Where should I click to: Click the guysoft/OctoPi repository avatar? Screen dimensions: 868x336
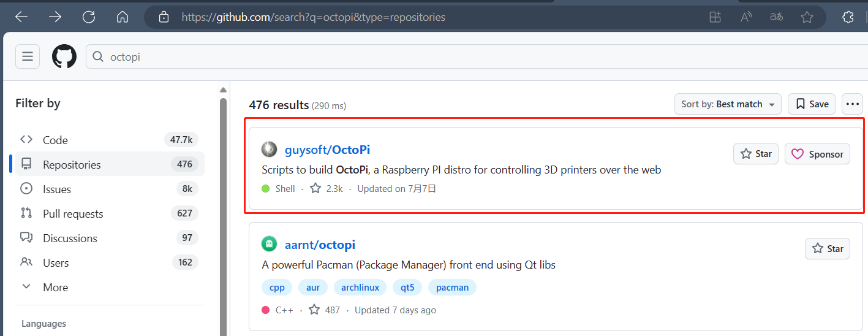tap(269, 150)
